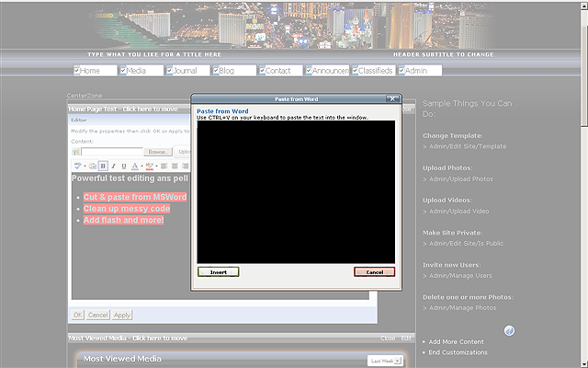Click the Paste from Word toolbar icon
The height and width of the screenshot is (368, 588).
point(91,166)
